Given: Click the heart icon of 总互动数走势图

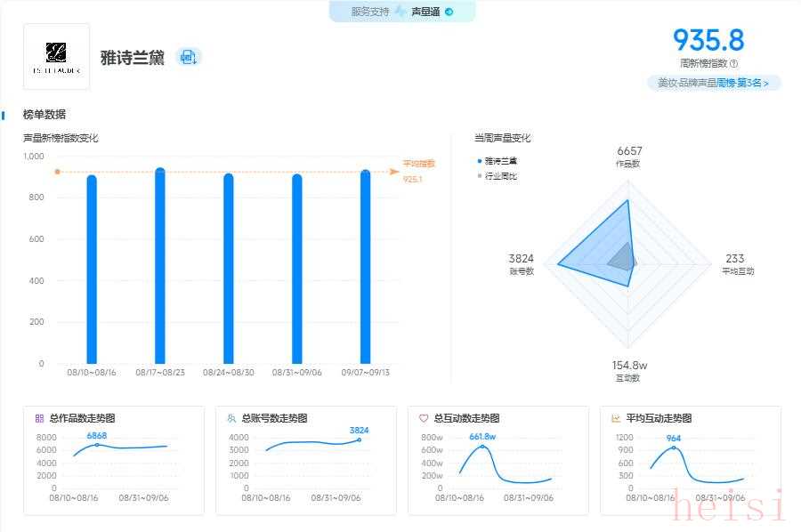Looking at the screenshot, I should coord(424,419).
